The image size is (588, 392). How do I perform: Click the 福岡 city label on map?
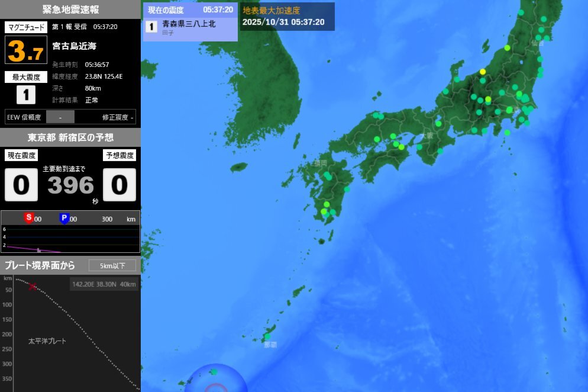(x=321, y=163)
